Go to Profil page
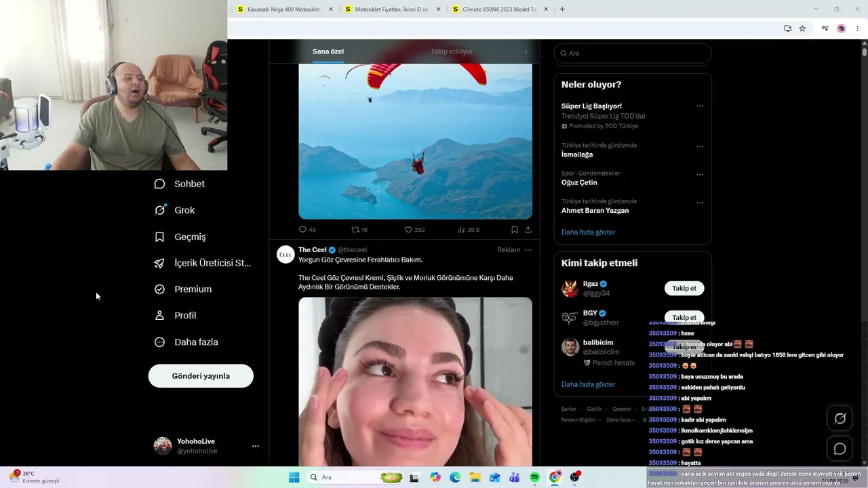868x488 pixels. [176, 315]
